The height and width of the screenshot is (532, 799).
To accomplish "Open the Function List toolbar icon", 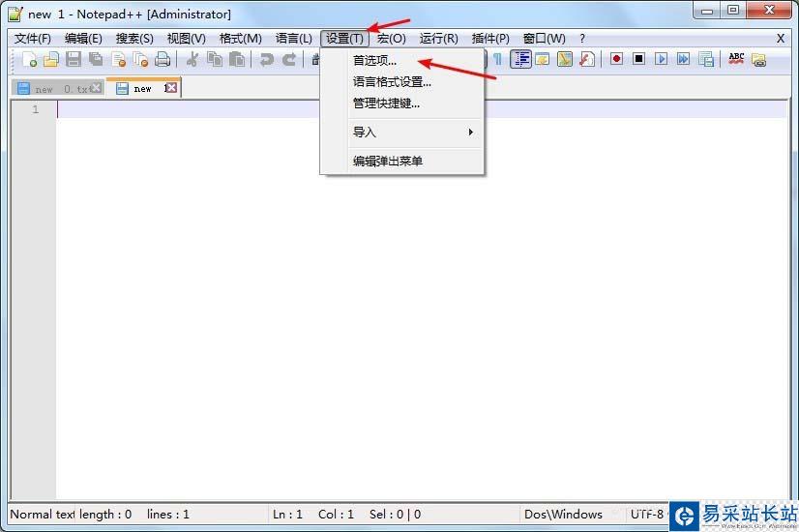I will click(587, 60).
